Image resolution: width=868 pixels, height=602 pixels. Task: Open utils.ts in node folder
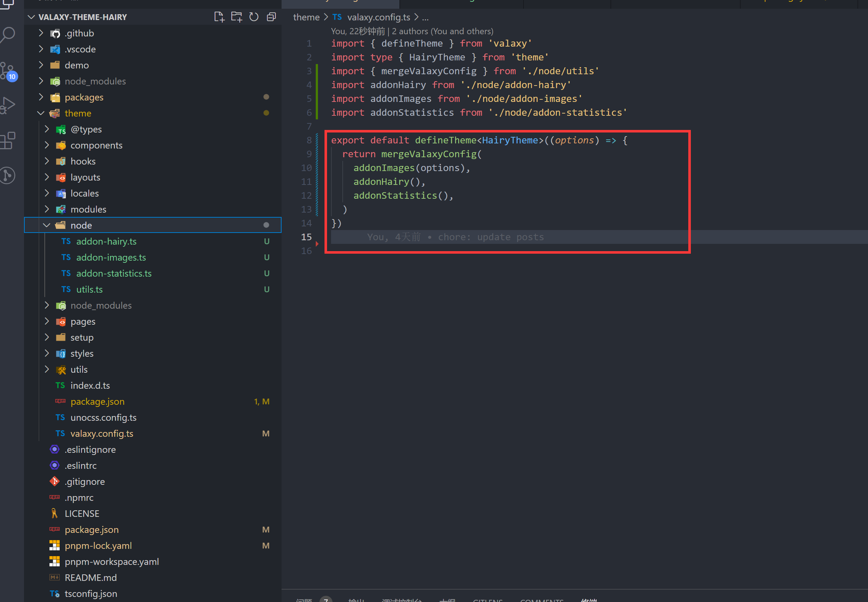(89, 289)
